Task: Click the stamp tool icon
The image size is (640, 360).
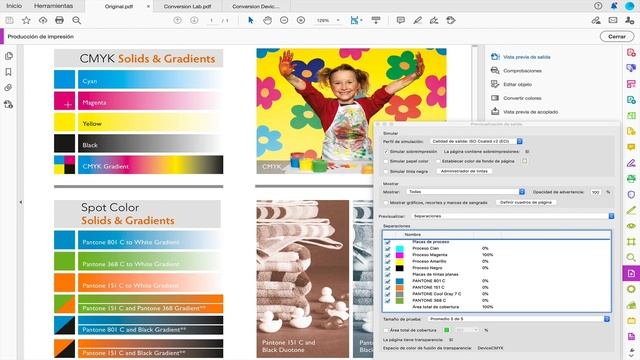Action: pos(451,20)
